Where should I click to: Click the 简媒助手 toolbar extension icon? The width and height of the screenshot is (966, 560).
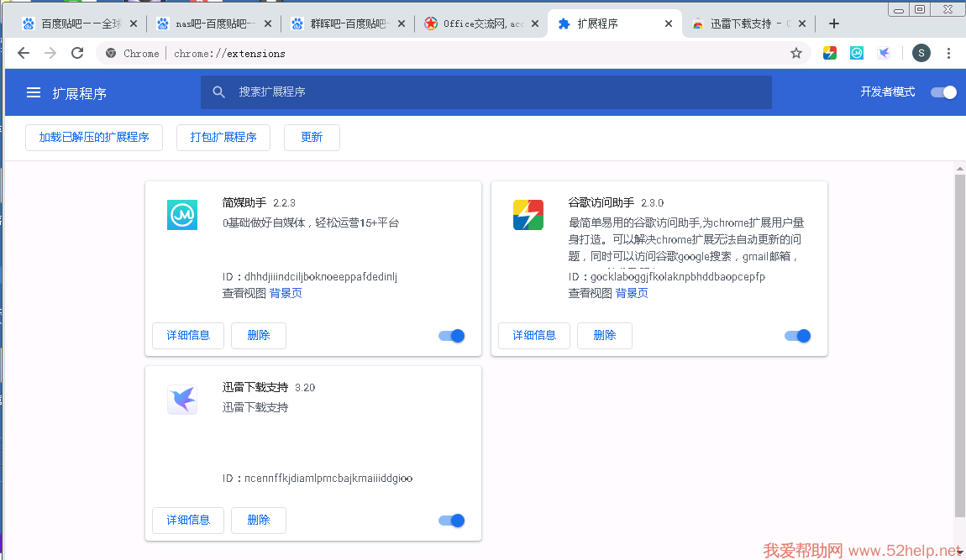(x=856, y=53)
